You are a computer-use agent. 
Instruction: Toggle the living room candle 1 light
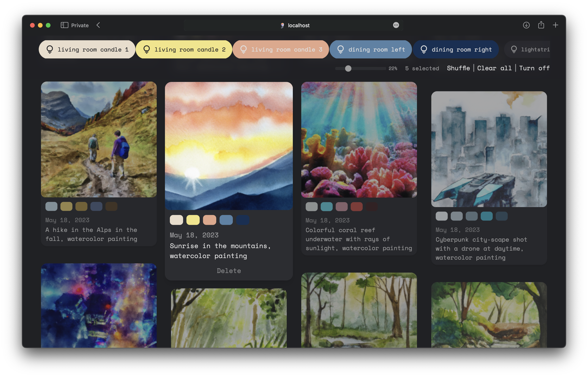tap(87, 50)
